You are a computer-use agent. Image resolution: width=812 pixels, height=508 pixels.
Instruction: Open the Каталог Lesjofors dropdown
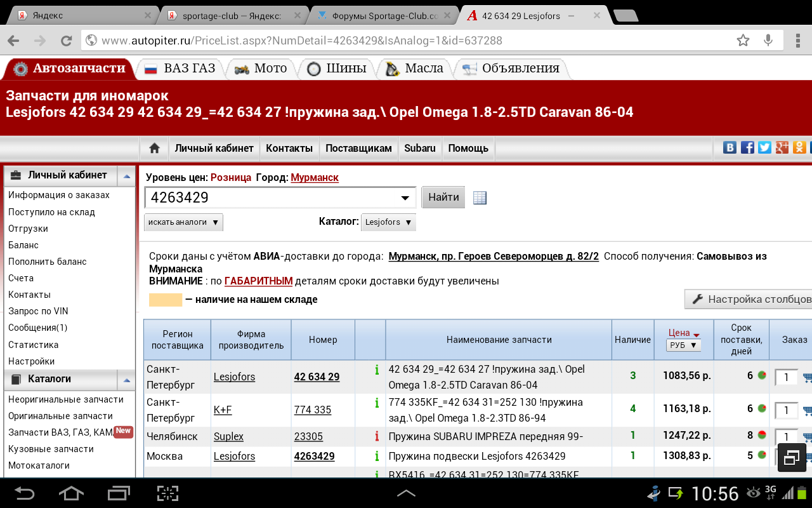pyautogui.click(x=388, y=222)
